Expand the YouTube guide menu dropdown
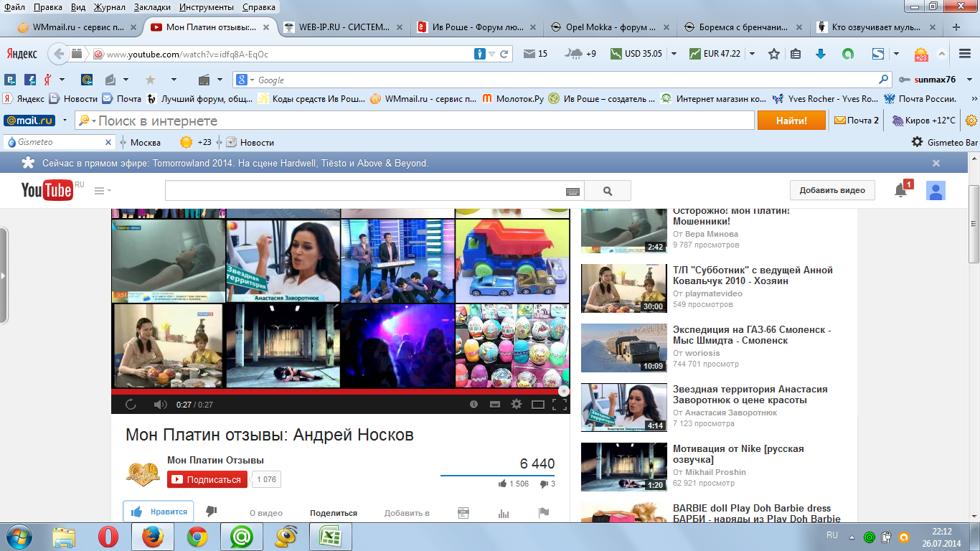Image resolution: width=980 pixels, height=551 pixels. click(103, 191)
